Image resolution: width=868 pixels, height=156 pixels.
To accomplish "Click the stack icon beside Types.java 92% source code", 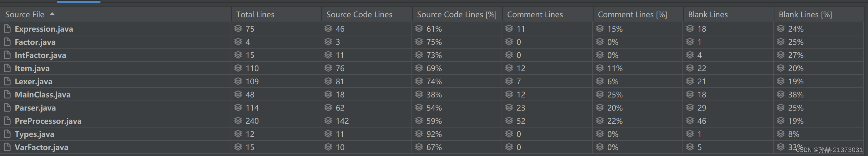I will click(x=419, y=134).
